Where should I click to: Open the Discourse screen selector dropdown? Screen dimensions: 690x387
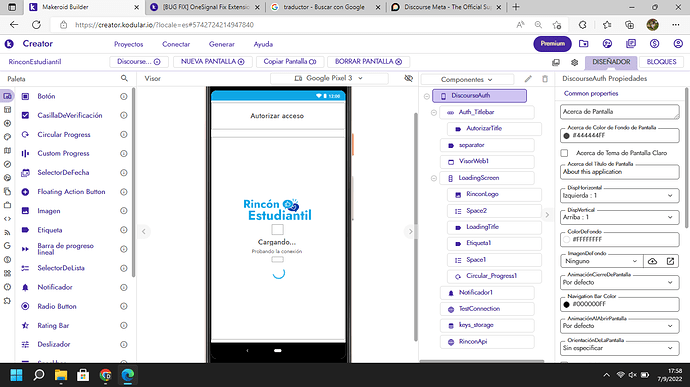click(x=139, y=62)
